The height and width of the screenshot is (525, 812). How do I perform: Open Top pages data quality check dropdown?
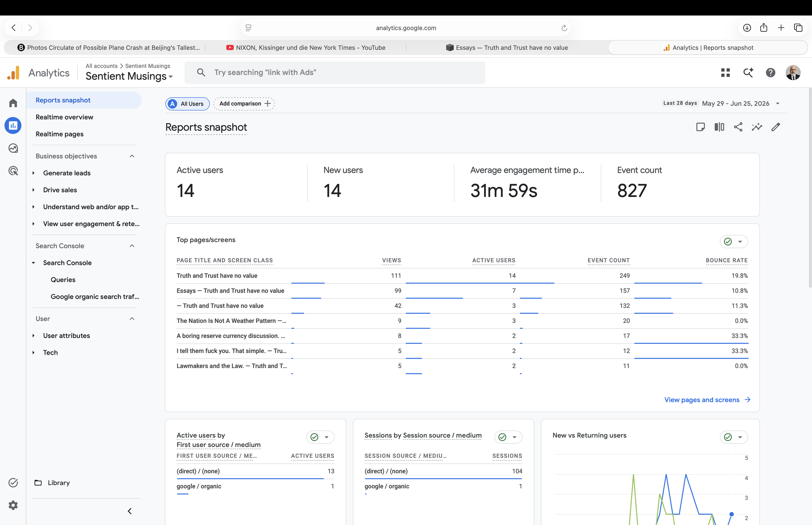(734, 242)
